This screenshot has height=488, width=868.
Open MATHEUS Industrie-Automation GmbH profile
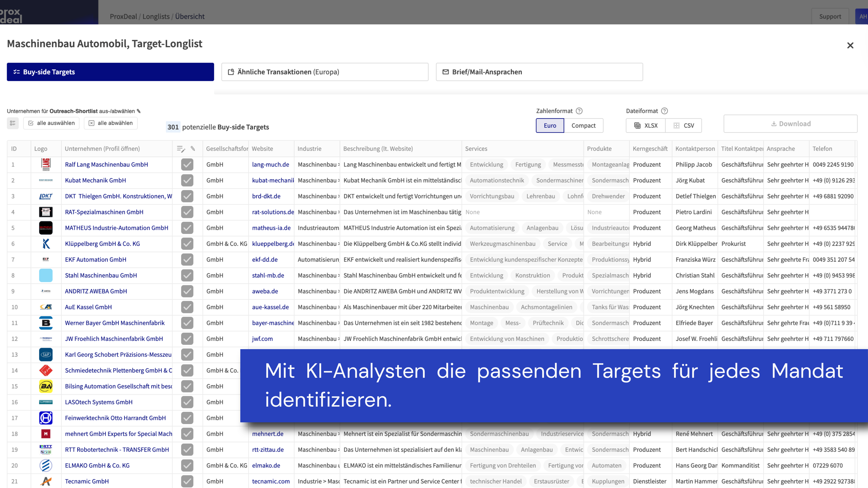tap(117, 228)
